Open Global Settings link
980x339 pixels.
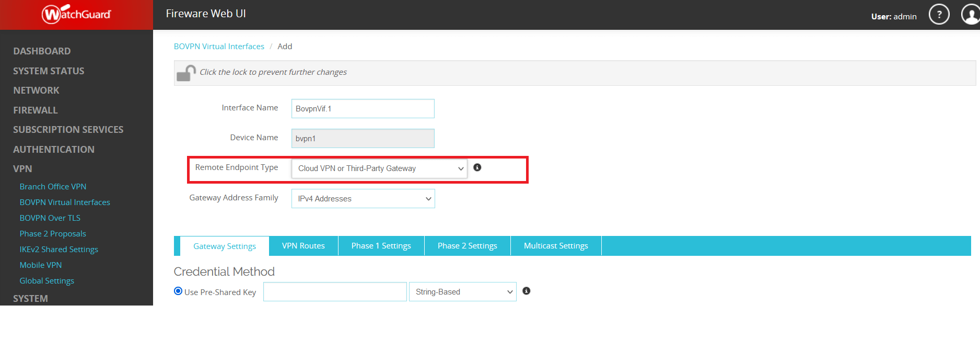[47, 281]
